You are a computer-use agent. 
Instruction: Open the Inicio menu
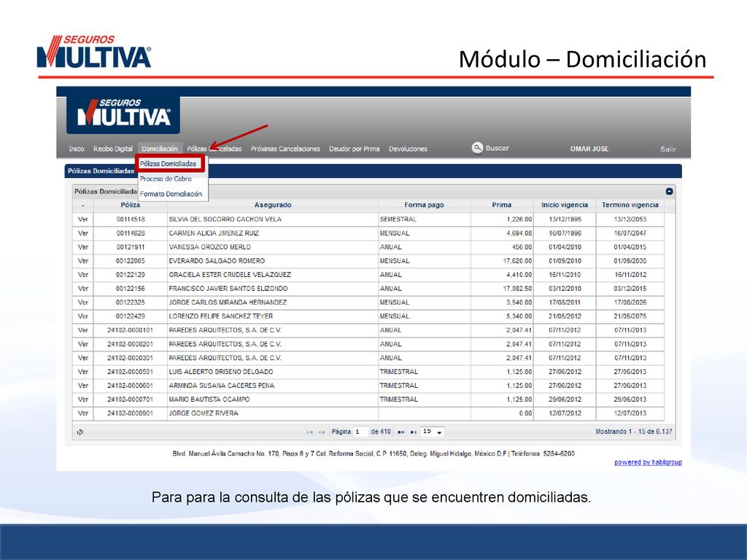click(x=76, y=149)
